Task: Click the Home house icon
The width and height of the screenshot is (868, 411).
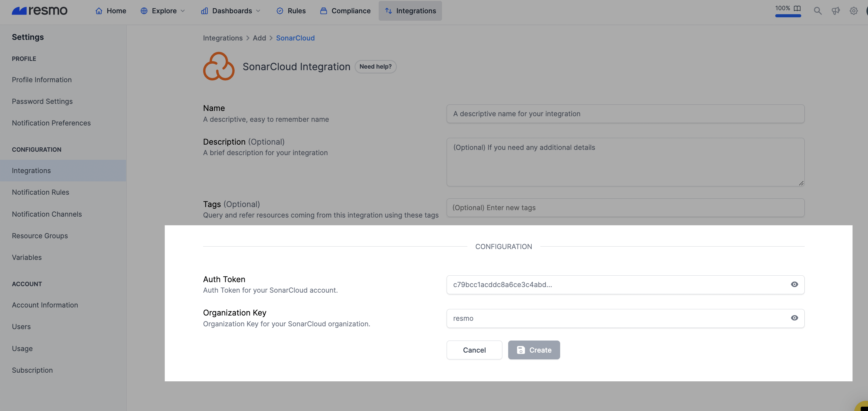Action: pyautogui.click(x=98, y=11)
